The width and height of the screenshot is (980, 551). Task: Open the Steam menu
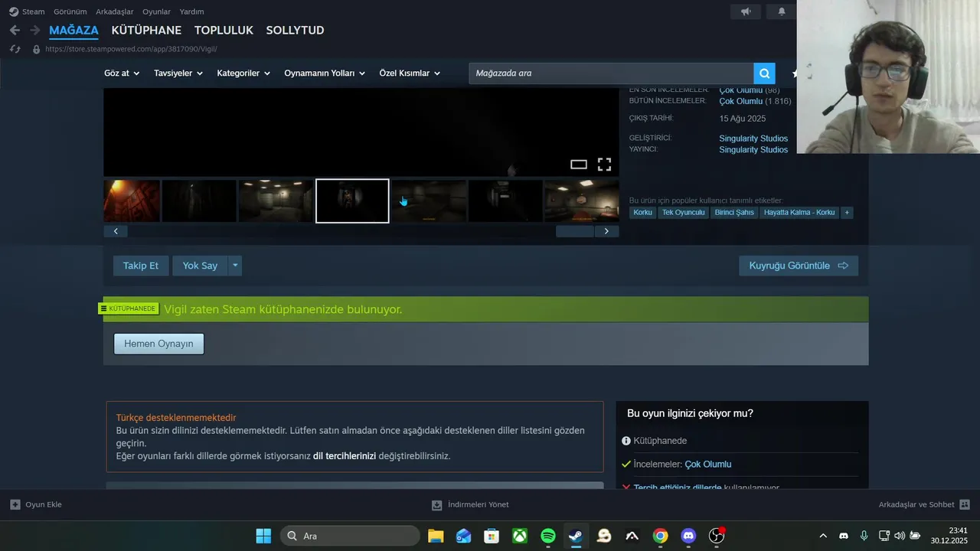pyautogui.click(x=28, y=11)
